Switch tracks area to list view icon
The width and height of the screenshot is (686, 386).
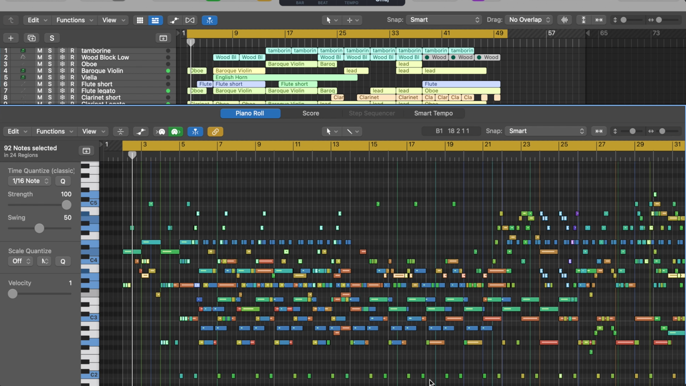pos(155,20)
